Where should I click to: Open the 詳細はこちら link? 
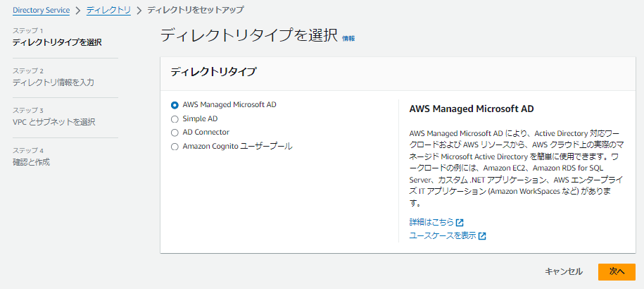[x=431, y=223]
